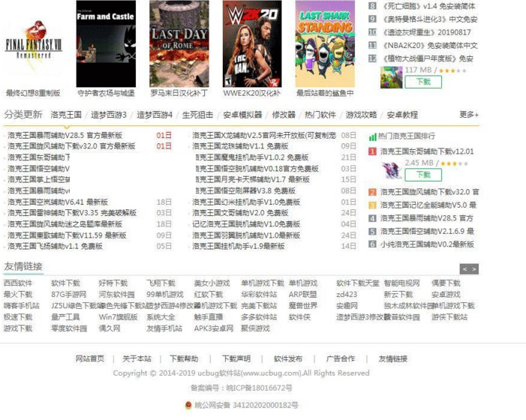This screenshot has height=420, width=526.
Task: Open 魔兽世界 friend link
Action: (303, 306)
